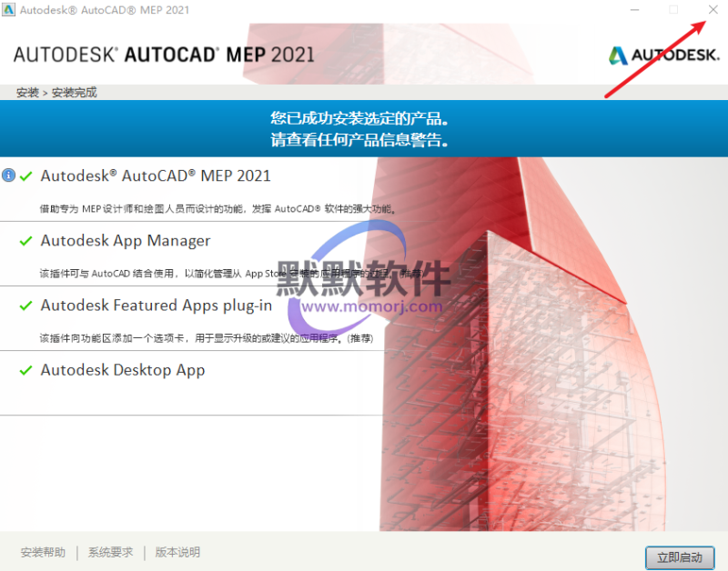
Task: Close the installer with the X button
Action: pyautogui.click(x=713, y=9)
